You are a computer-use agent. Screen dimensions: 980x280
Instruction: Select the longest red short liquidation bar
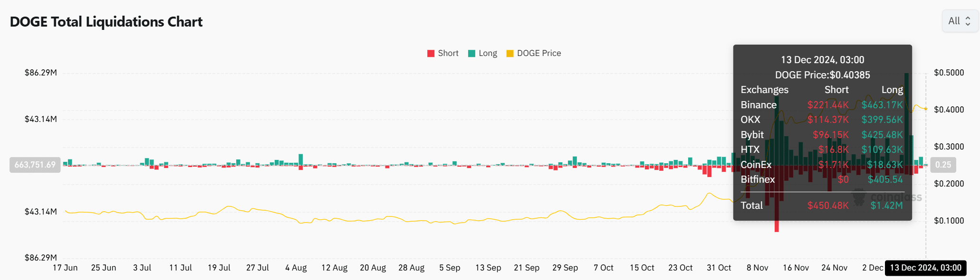click(777, 199)
